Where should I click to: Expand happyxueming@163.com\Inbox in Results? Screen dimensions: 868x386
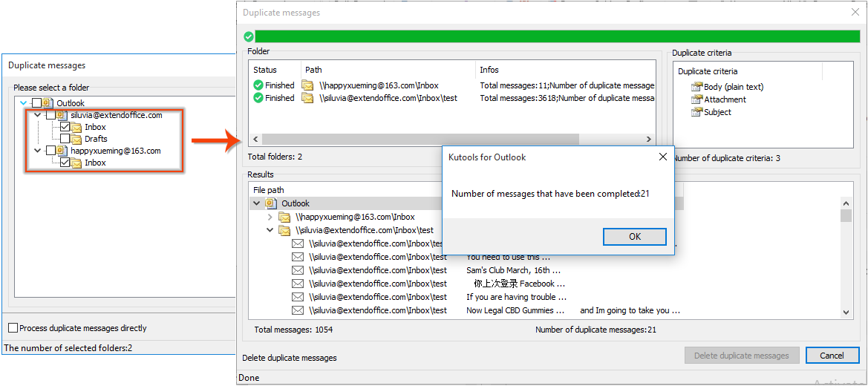coord(270,217)
